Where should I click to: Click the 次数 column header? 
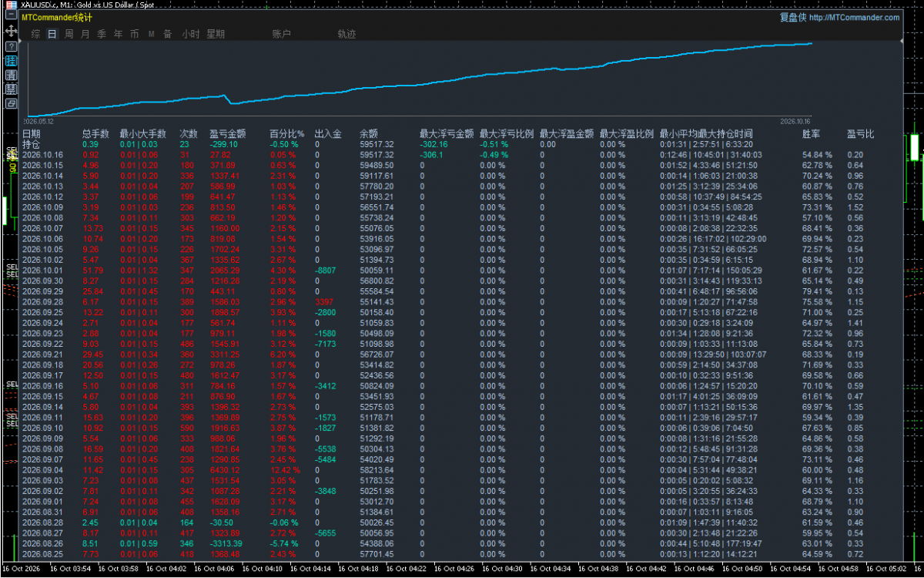coord(189,134)
